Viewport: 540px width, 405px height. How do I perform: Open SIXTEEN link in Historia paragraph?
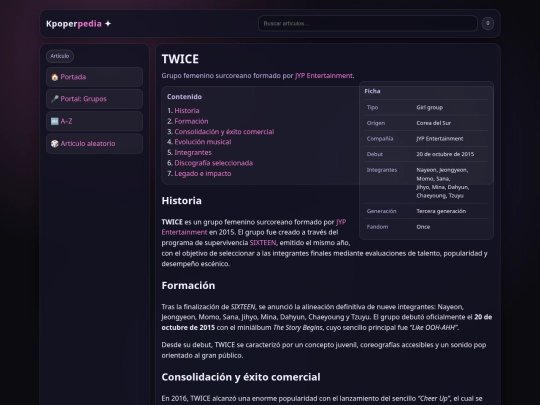click(x=263, y=243)
